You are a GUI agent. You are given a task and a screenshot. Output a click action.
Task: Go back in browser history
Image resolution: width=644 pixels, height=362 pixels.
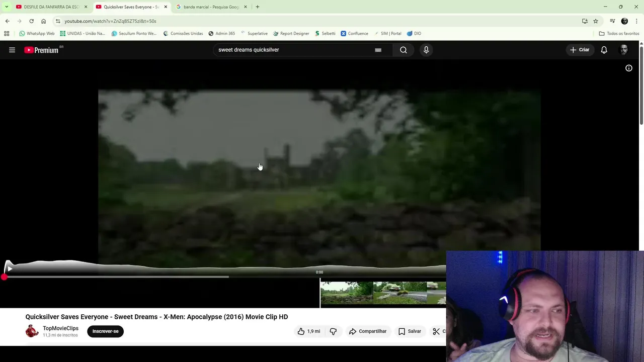tap(7, 21)
